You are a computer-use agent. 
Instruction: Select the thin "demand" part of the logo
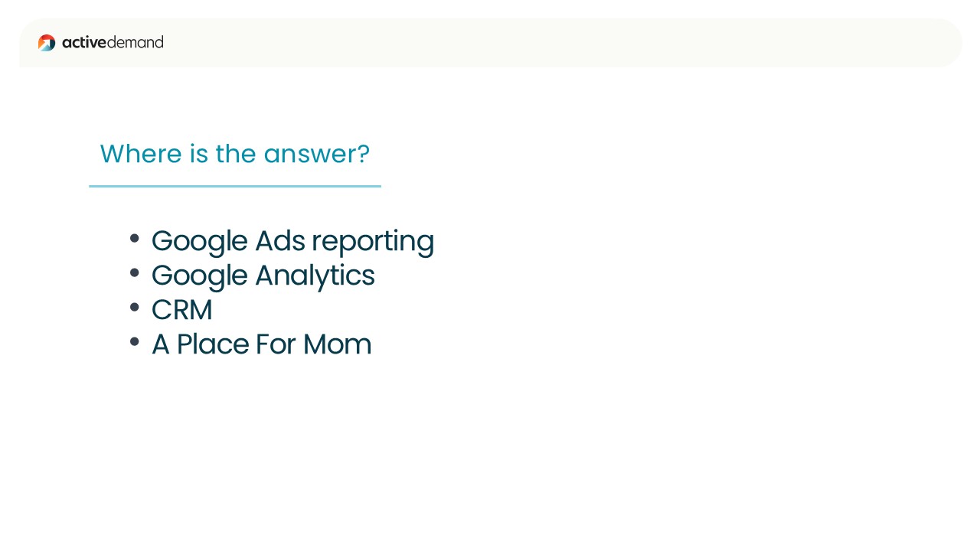coord(136,42)
